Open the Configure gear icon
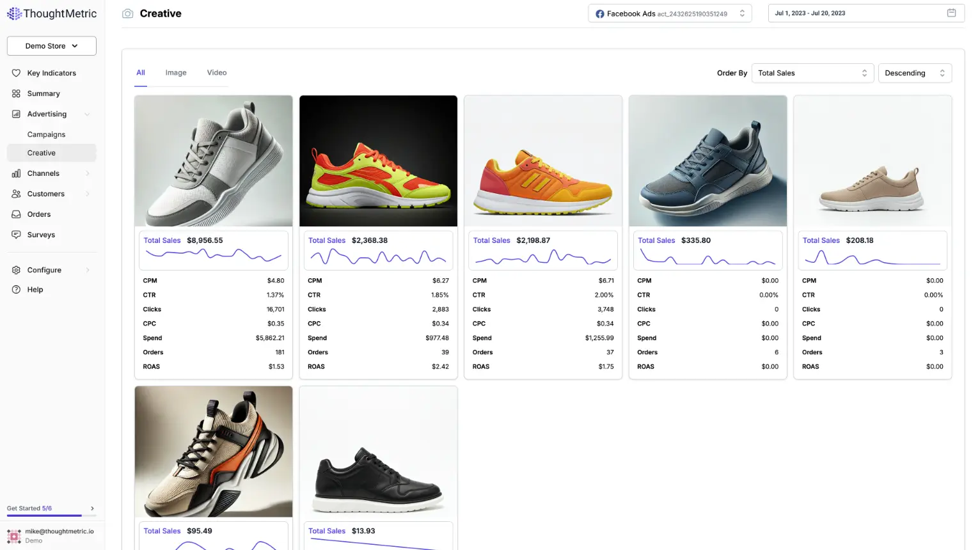 pyautogui.click(x=17, y=270)
